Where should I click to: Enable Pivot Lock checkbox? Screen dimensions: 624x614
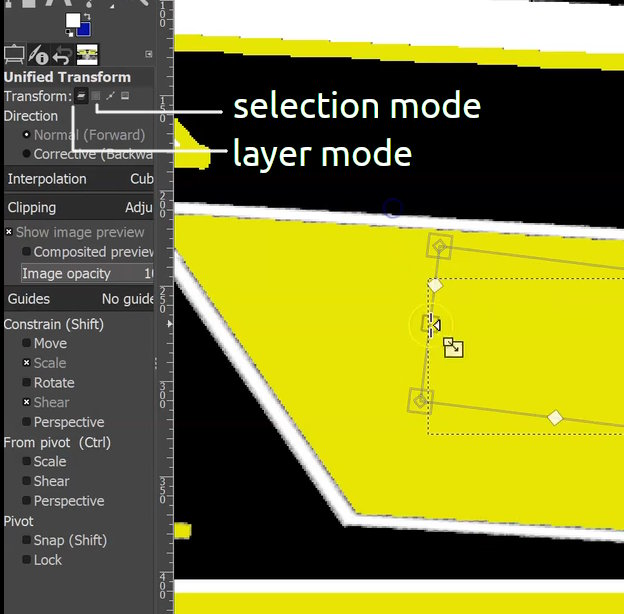(27, 560)
